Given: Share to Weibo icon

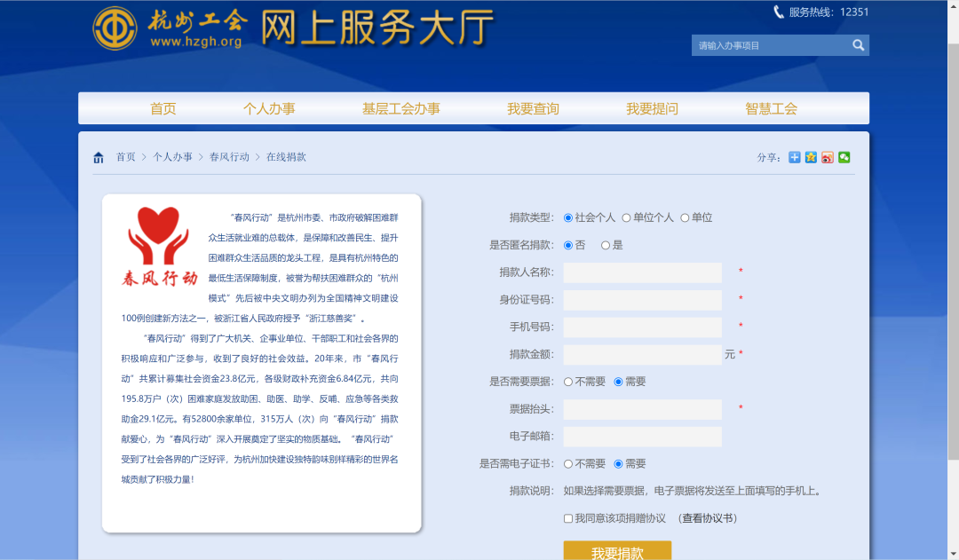Looking at the screenshot, I should [x=827, y=157].
